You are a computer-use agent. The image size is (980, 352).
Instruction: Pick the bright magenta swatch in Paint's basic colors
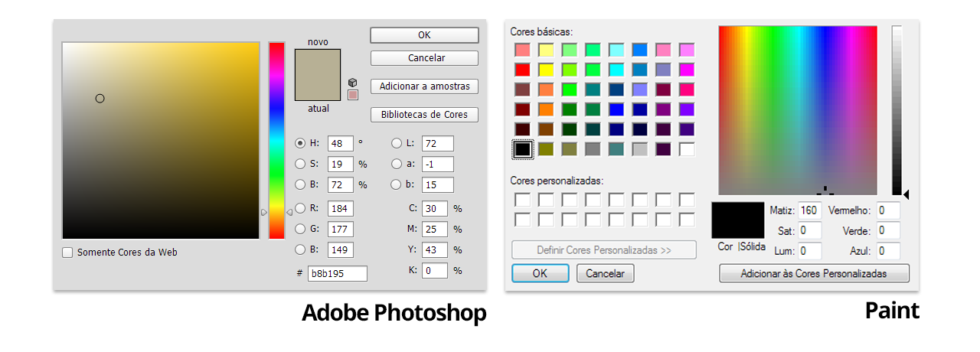687,70
